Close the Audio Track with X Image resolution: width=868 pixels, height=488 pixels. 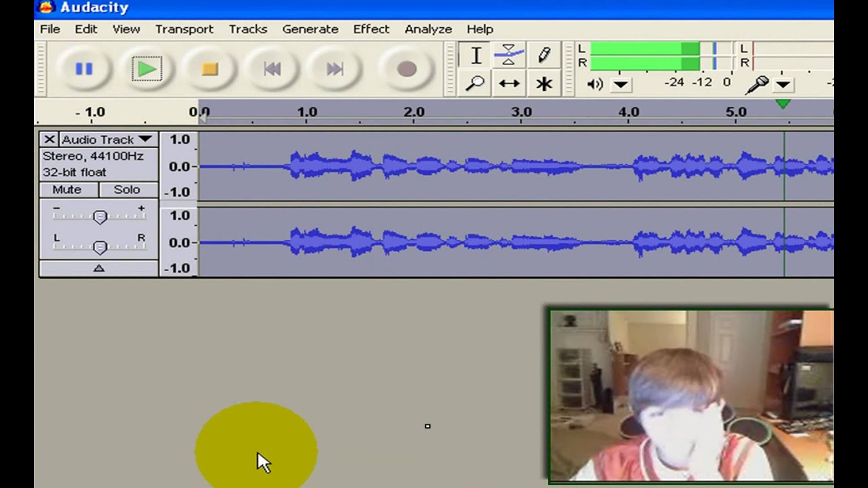(x=49, y=139)
